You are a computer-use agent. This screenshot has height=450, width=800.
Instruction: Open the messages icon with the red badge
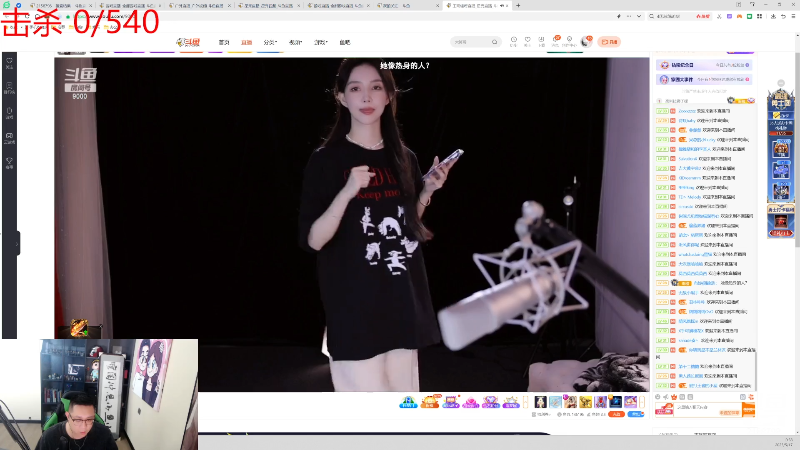556,41
